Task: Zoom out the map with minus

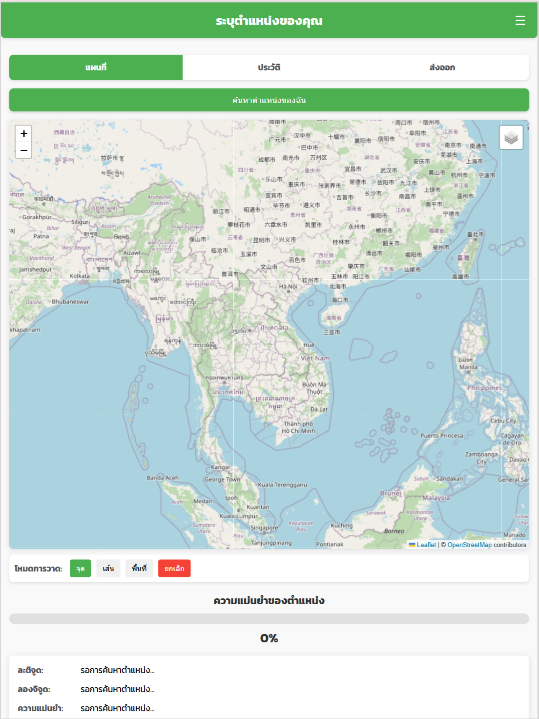Action: 24,150
